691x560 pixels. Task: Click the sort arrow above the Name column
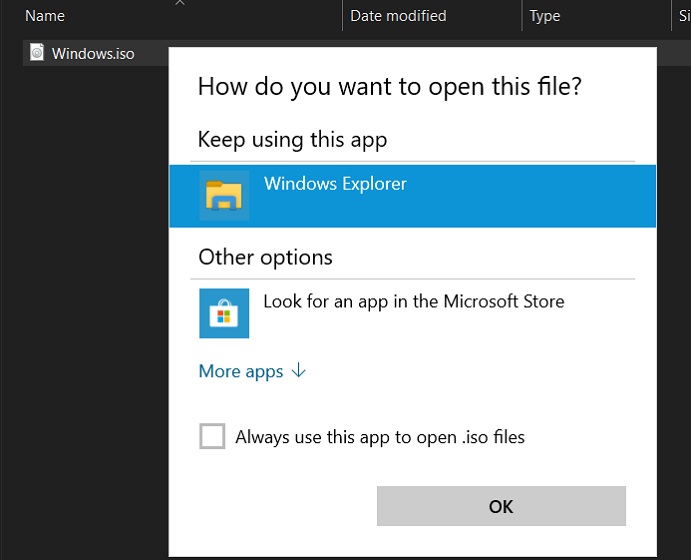(x=180, y=3)
